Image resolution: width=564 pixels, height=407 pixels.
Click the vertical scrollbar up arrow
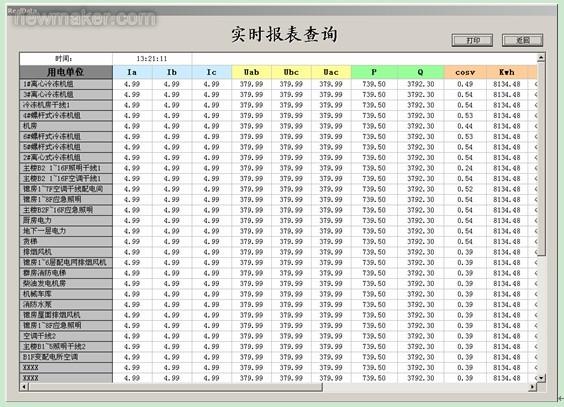541,58
